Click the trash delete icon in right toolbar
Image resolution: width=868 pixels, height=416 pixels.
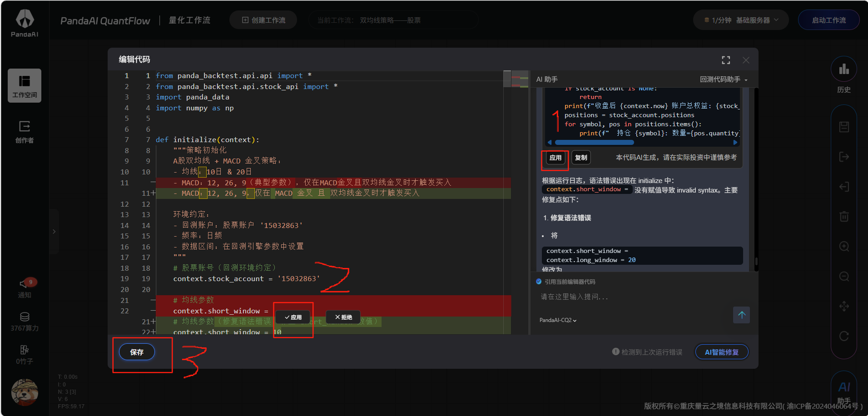(x=844, y=216)
